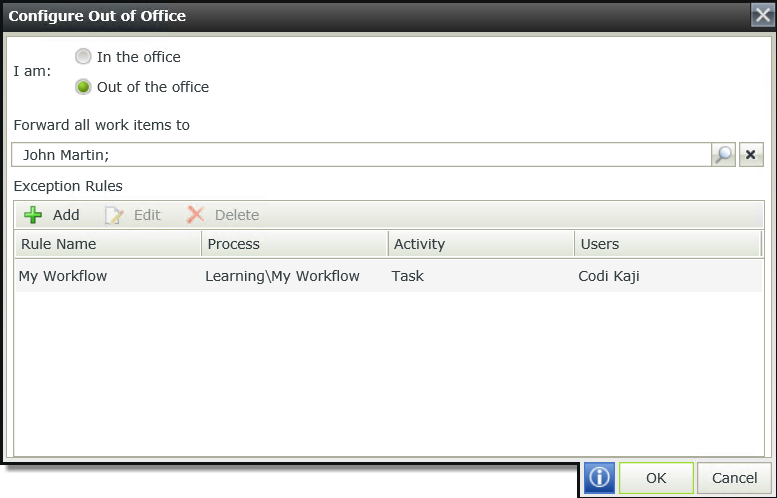The width and height of the screenshot is (777, 498).
Task: Close the Configure Out of Office dialog
Action: [762, 15]
